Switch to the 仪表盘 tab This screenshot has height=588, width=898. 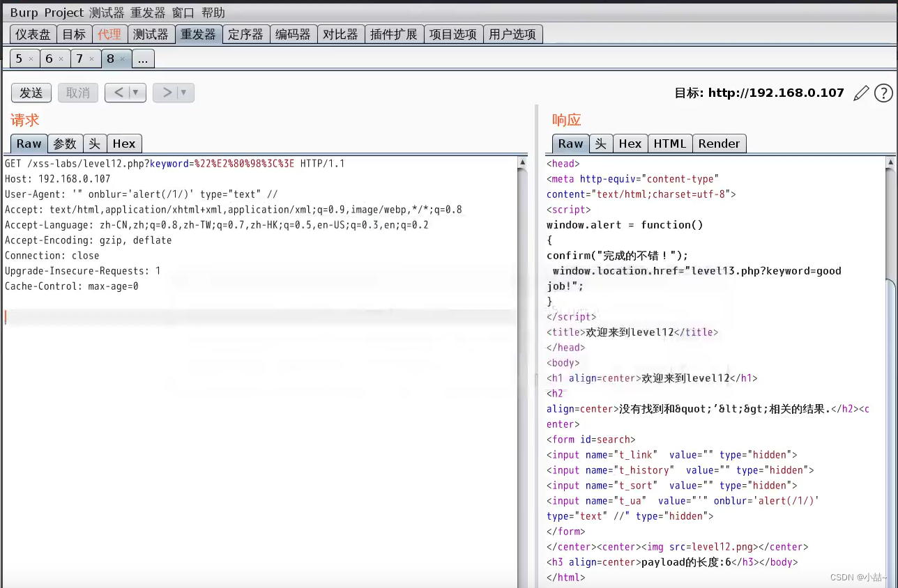point(33,34)
